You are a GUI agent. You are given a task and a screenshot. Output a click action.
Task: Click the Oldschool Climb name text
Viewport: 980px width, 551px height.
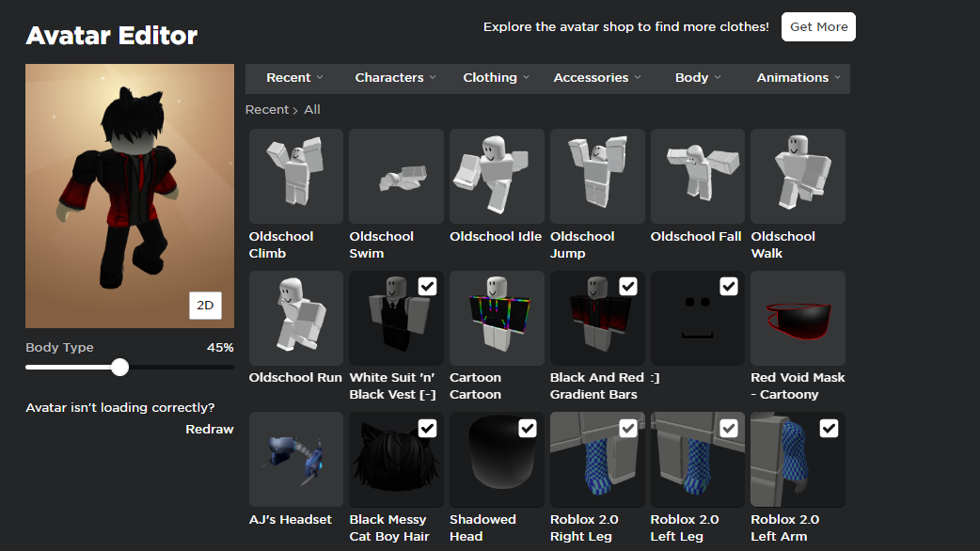[x=281, y=244]
